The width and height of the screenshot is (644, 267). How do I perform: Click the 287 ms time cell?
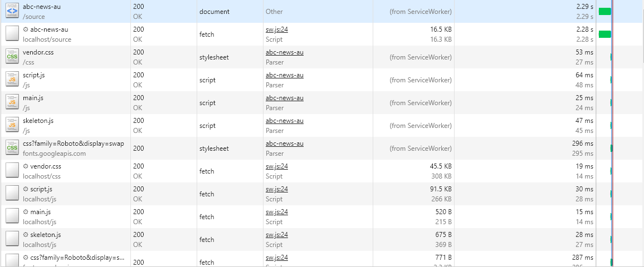583,258
